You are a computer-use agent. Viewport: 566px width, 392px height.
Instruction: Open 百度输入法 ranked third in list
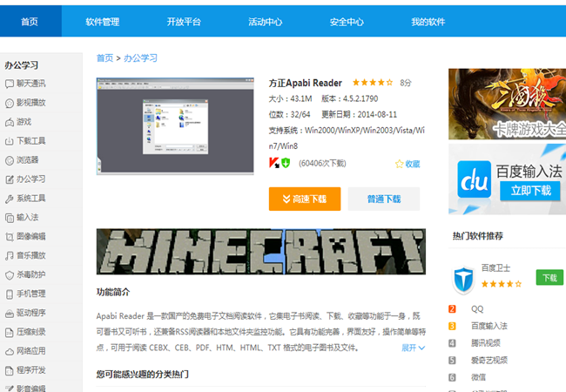489,326
